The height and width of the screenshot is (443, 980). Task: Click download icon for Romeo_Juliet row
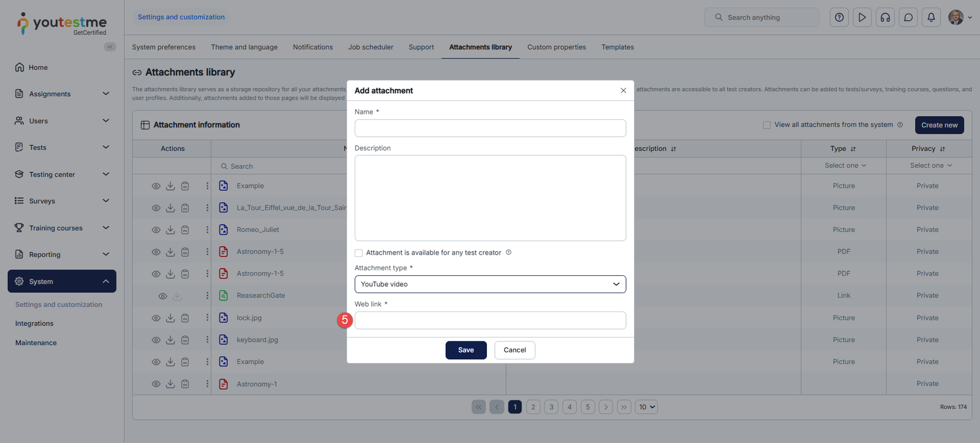(170, 230)
